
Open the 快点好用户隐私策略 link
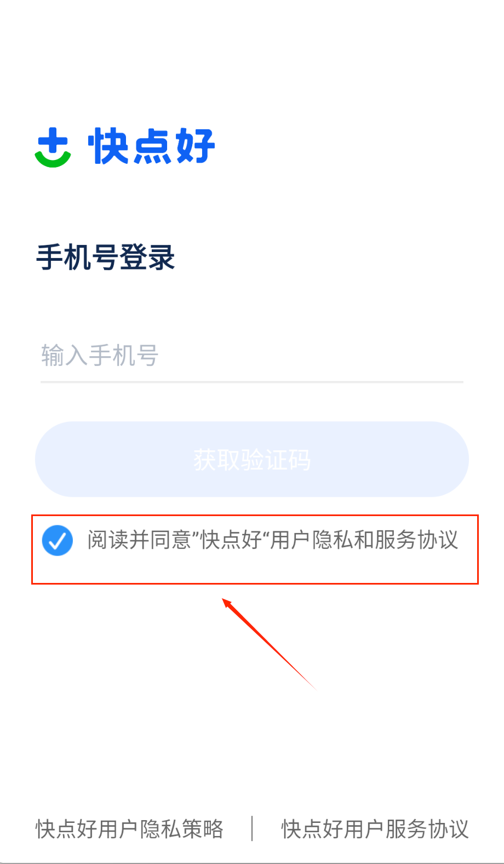coord(130,829)
